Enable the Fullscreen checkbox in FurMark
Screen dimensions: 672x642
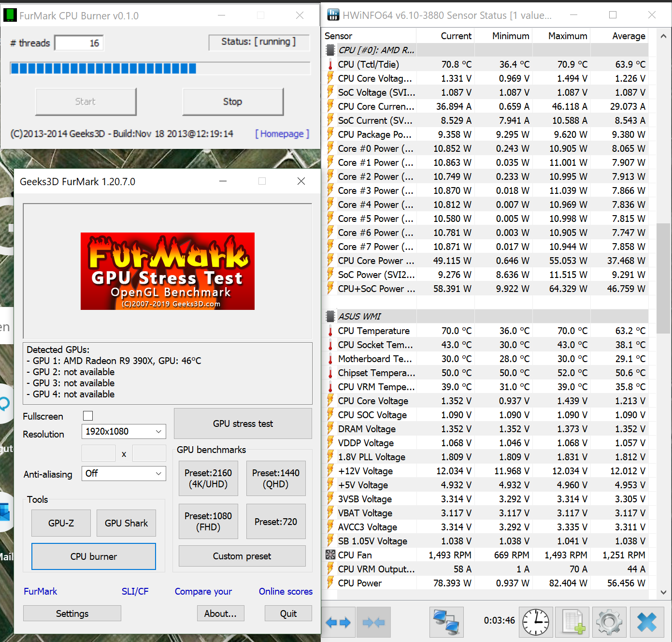[x=87, y=416]
